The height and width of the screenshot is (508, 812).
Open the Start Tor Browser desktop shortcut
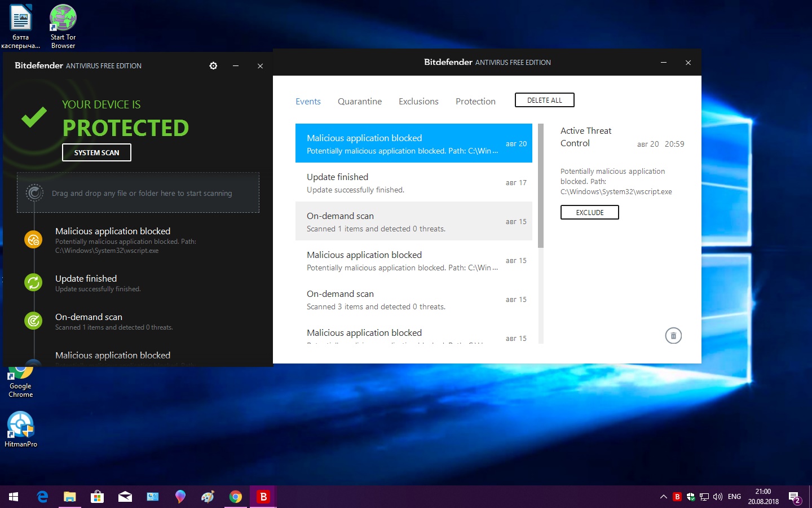point(63,27)
